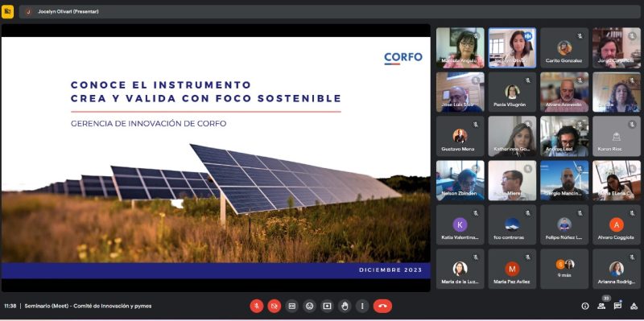Click the shared presentation slide

pos(216,158)
